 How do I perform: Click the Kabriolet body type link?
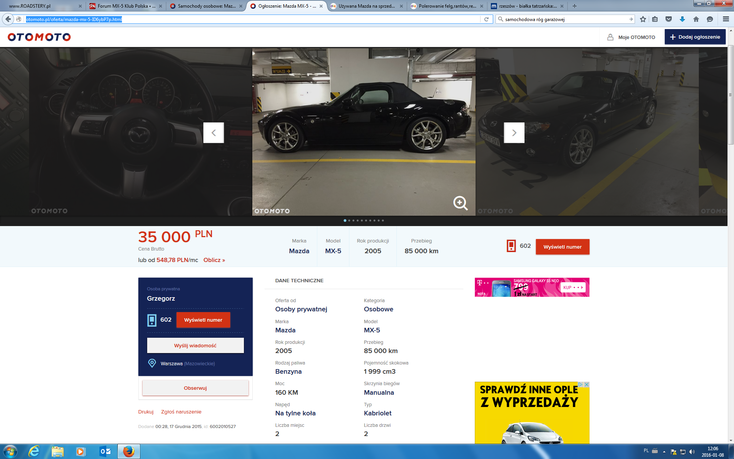[377, 413]
